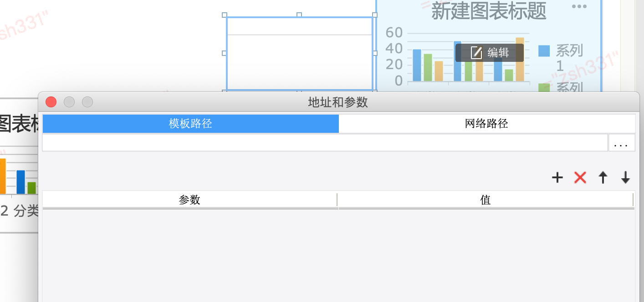The height and width of the screenshot is (302, 644).
Task: Switch to the 模板路径 tab
Action: coord(190,124)
